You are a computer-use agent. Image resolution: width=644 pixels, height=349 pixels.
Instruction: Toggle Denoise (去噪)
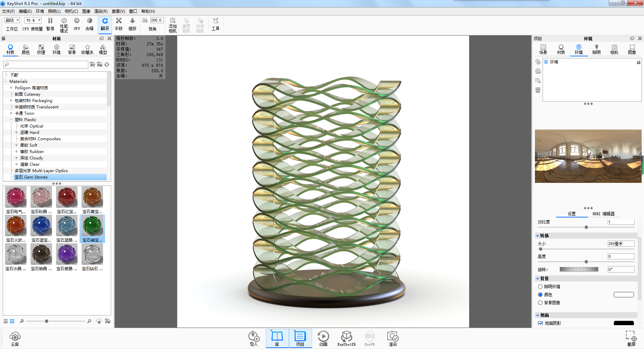[90, 24]
